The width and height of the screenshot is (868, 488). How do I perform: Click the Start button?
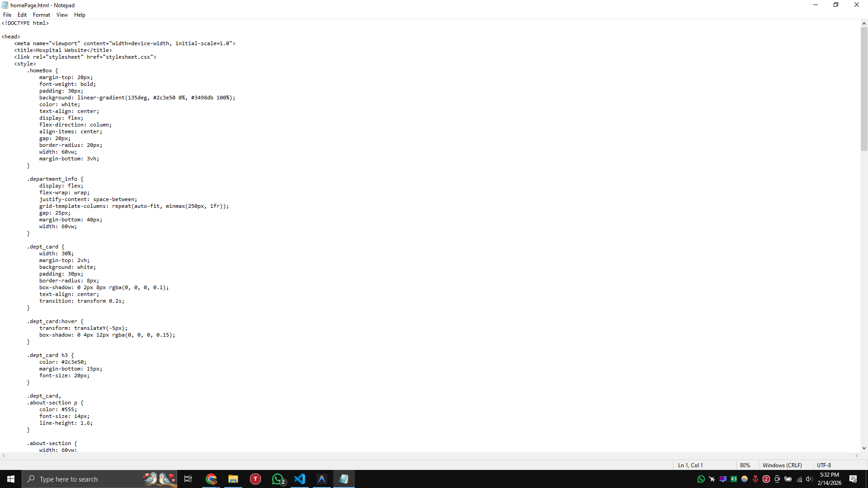click(x=10, y=479)
